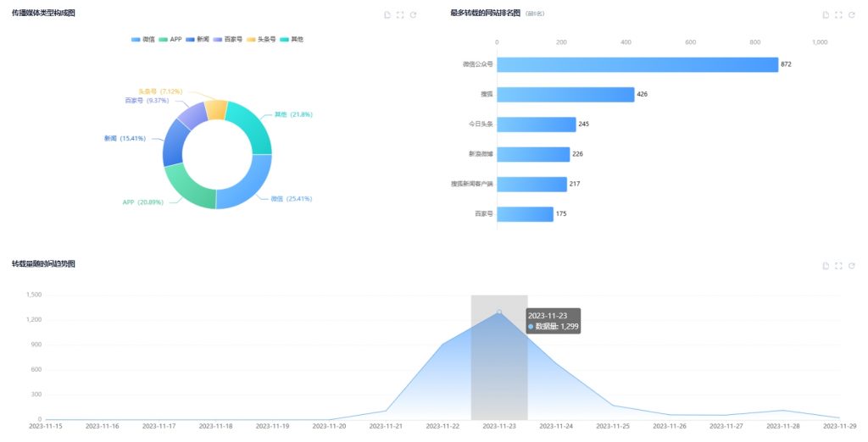Toggle 其他 legend item in chart
The height and width of the screenshot is (442, 868).
point(292,40)
